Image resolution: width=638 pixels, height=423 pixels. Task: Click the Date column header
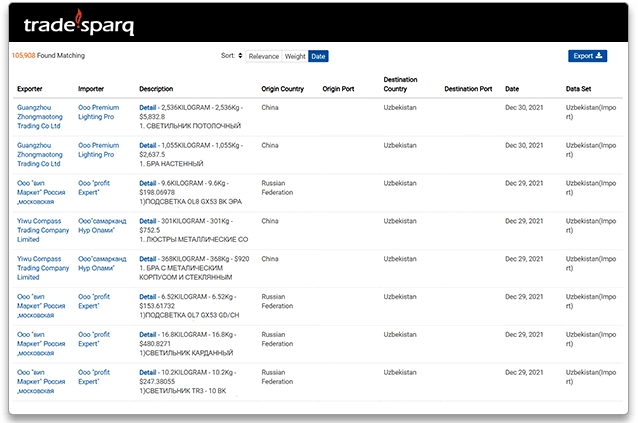tap(512, 89)
